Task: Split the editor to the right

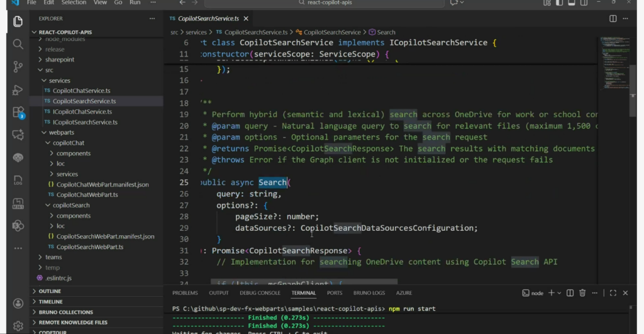Action: pyautogui.click(x=613, y=19)
